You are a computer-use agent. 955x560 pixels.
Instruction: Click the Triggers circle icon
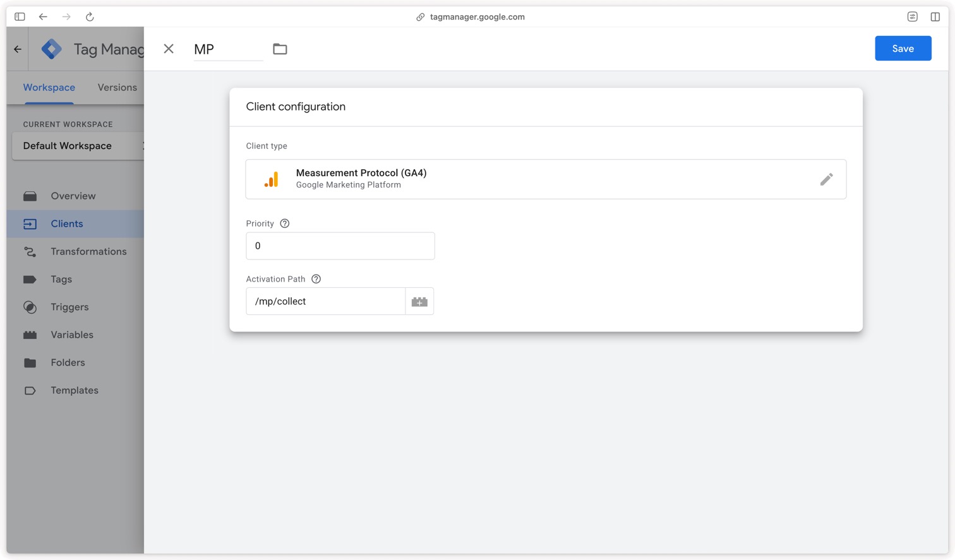[x=30, y=307]
